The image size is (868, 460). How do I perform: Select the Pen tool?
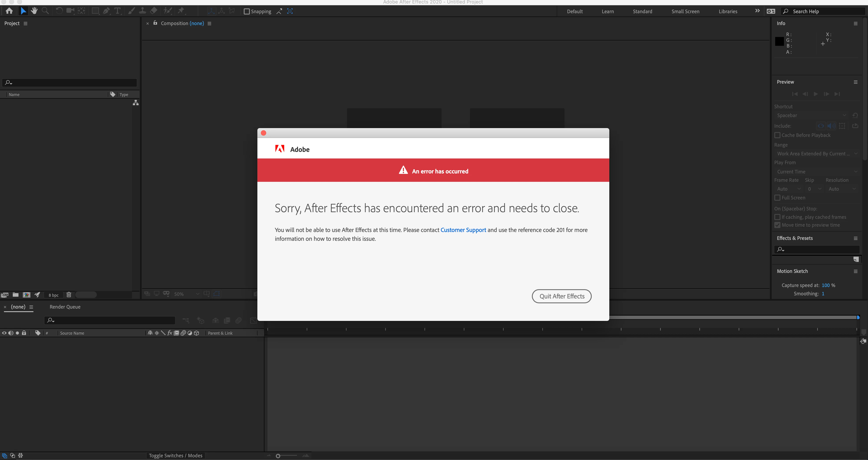[106, 11]
